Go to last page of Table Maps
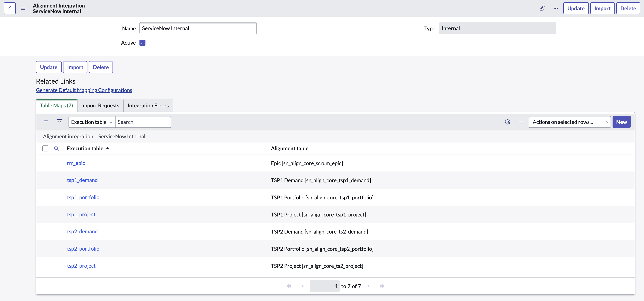The image size is (644, 301). coord(382,286)
